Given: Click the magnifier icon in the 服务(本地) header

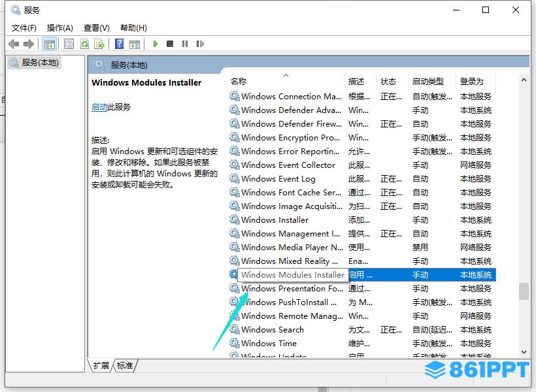Looking at the screenshot, I should click(x=100, y=65).
